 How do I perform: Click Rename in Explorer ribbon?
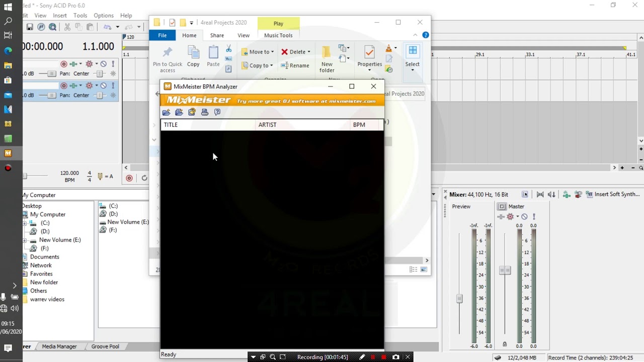tap(295, 65)
